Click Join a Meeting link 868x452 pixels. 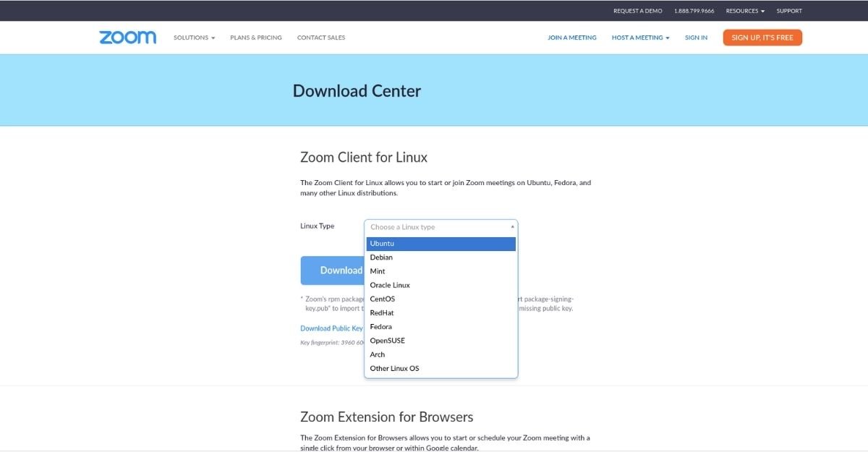click(572, 38)
